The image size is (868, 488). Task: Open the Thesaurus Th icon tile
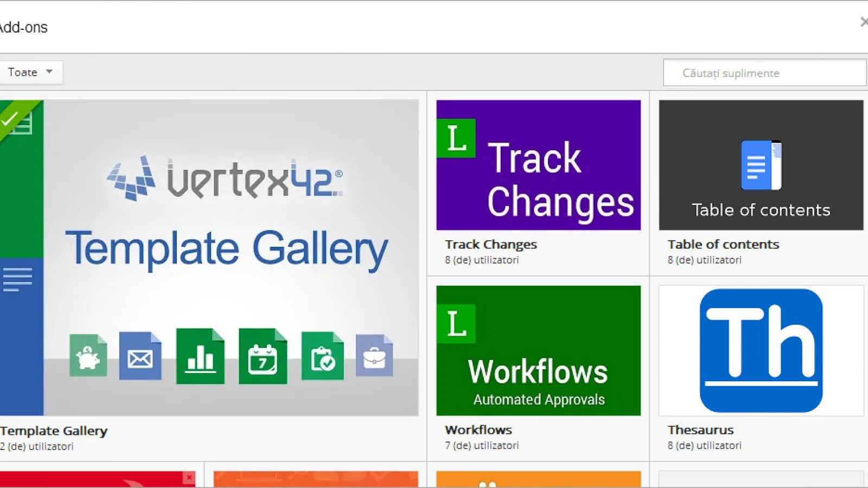[x=761, y=351]
